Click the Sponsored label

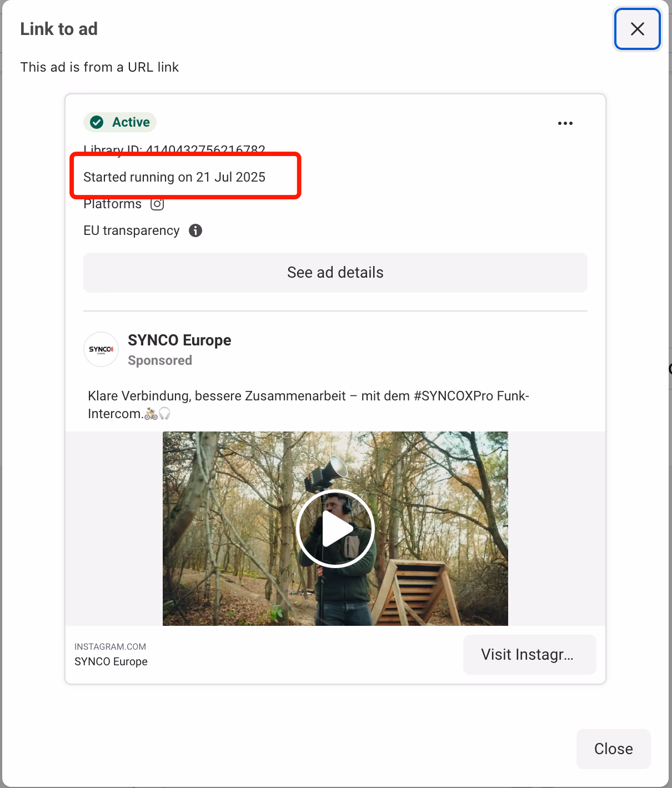tap(159, 360)
